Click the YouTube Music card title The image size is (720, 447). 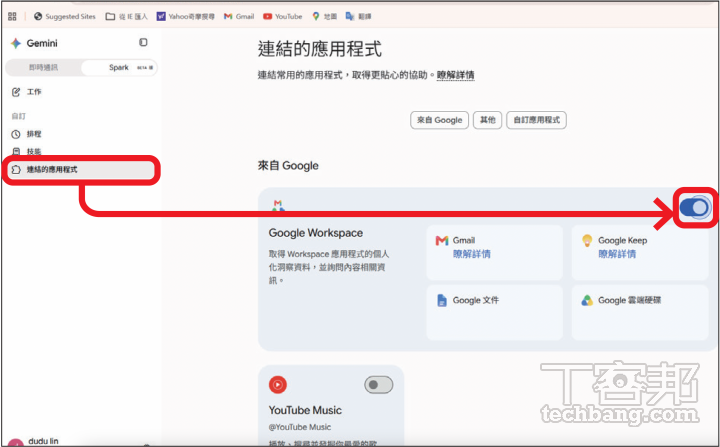(305, 410)
